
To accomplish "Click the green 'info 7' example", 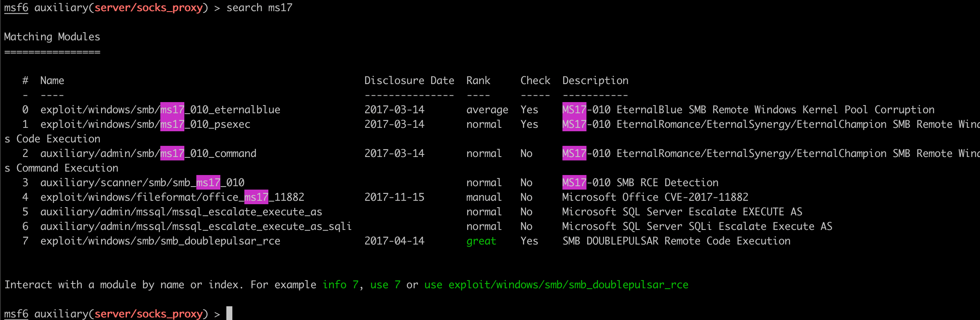I will coord(340,285).
